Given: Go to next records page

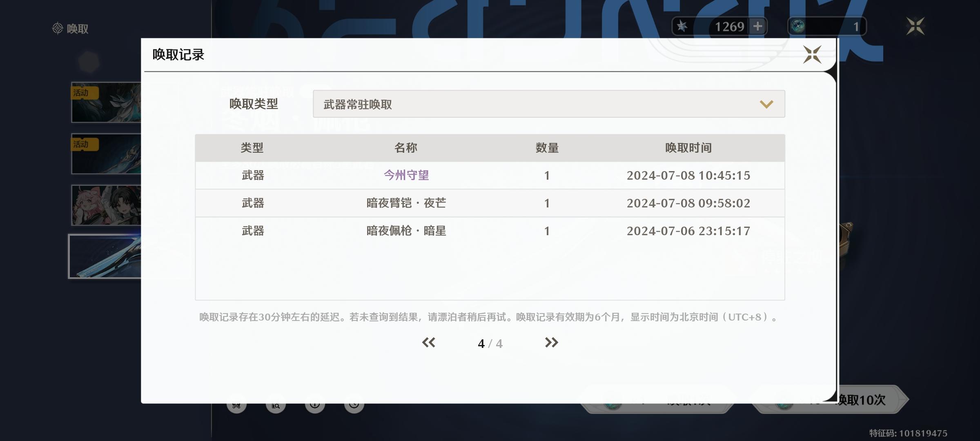Looking at the screenshot, I should pos(551,343).
